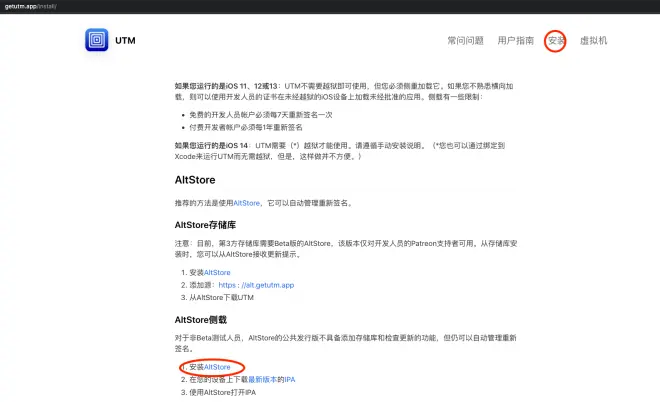
Task: Click the UTM site title text
Action: click(125, 40)
